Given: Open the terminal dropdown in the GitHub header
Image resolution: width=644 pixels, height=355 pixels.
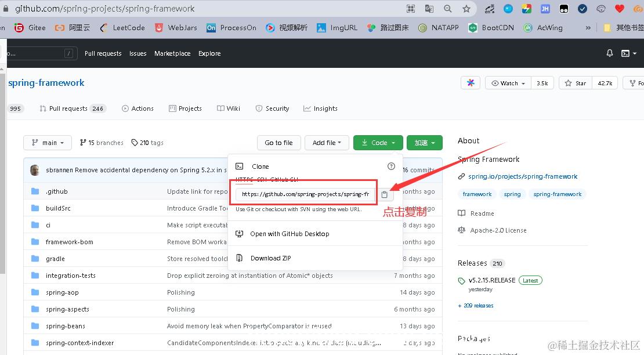Looking at the screenshot, I should pyautogui.click(x=629, y=53).
